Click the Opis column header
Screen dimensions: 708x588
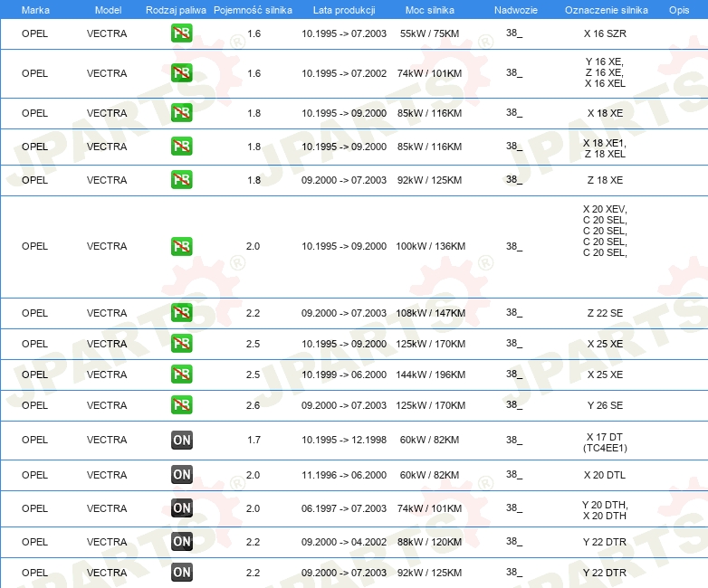(679, 10)
